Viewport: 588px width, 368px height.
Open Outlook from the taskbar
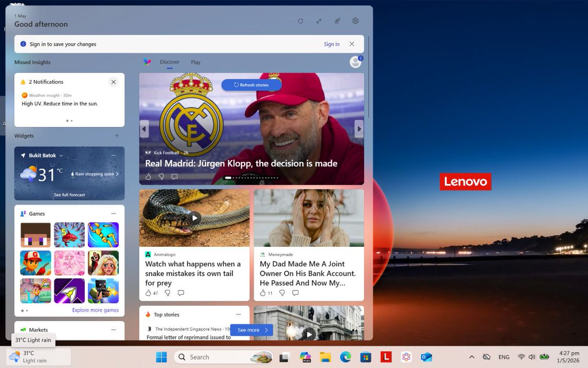[426, 357]
